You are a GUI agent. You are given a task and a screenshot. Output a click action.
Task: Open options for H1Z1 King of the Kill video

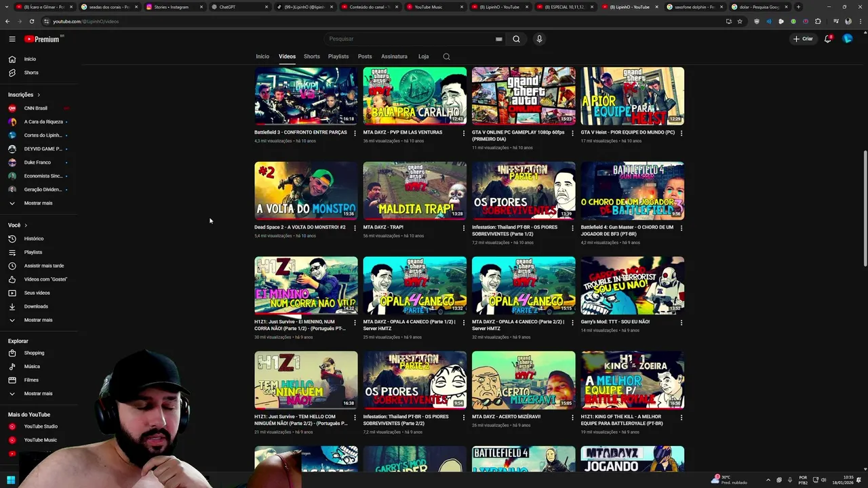[682, 418]
